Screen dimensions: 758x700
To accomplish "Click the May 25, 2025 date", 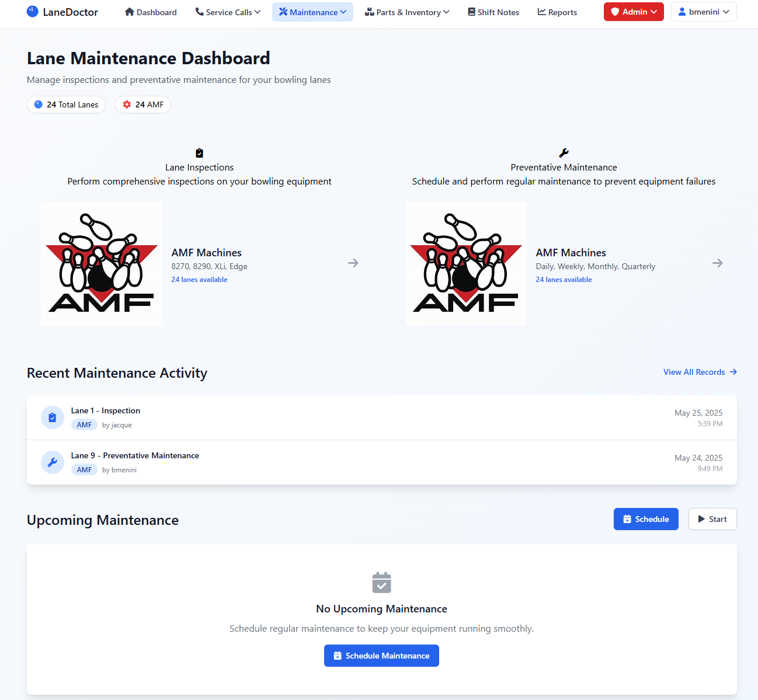I will 698,413.
